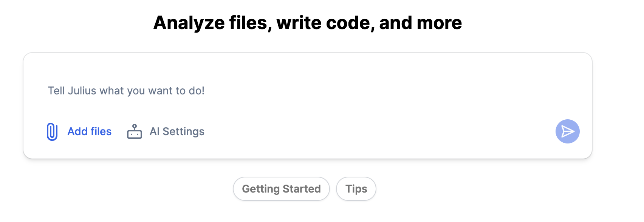Click the "Analyze files, write code, and more" heading
This screenshot has height=222, width=644.
coord(307,23)
